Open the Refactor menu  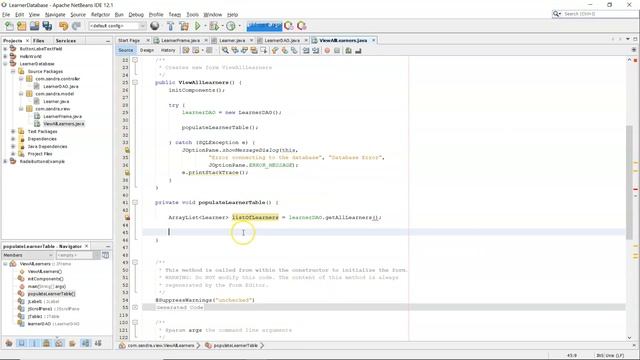[100, 14]
